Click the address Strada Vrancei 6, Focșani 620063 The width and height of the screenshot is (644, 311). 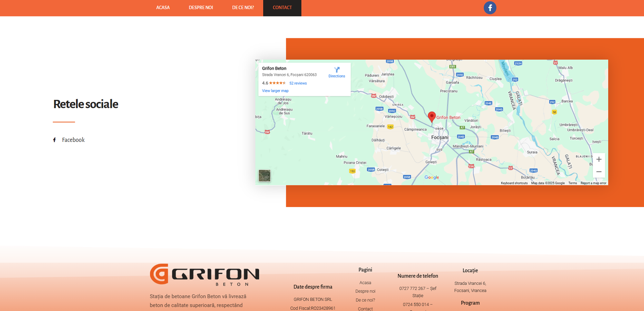(x=289, y=75)
